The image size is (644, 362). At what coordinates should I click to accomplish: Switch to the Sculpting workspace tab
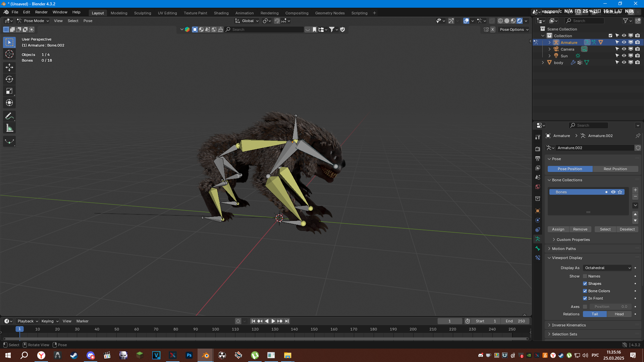[143, 13]
